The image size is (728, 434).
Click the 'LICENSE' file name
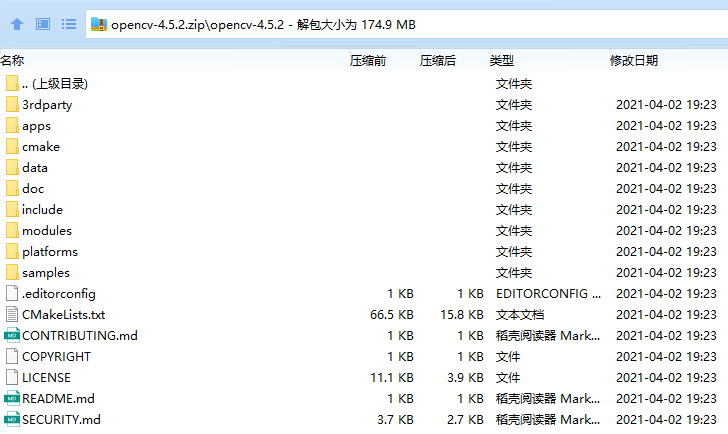[46, 377]
